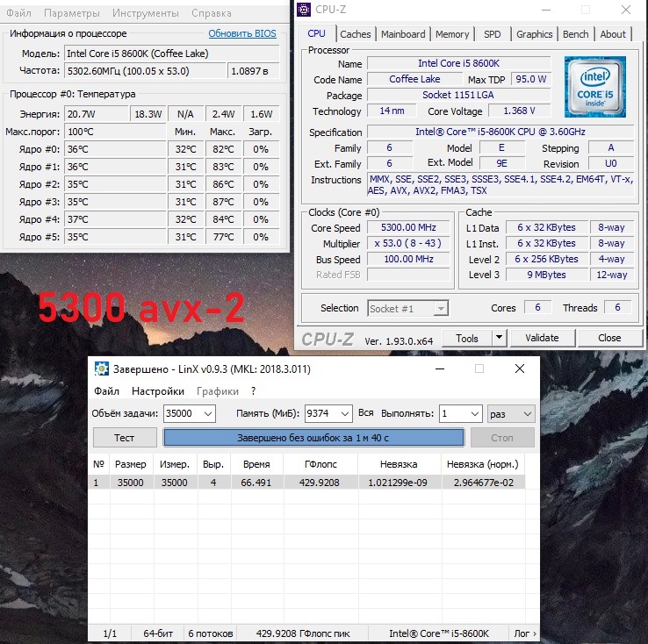648x644 pixels.
Task: Click the Tools button in CPU-Z
Action: 467,339
